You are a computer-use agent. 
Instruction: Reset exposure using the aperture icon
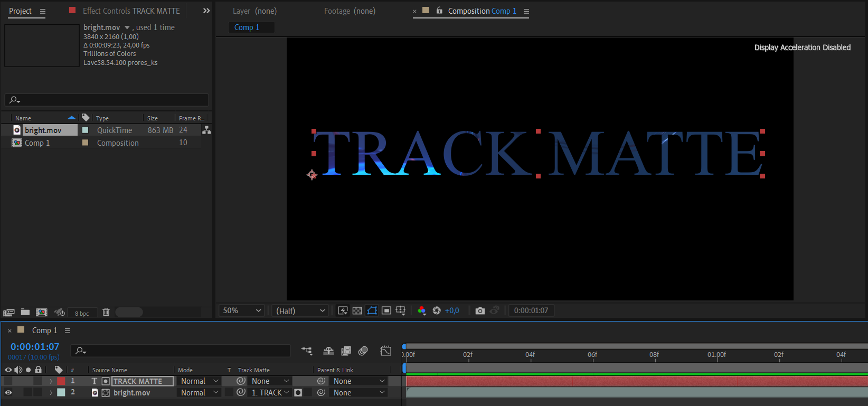click(x=437, y=311)
